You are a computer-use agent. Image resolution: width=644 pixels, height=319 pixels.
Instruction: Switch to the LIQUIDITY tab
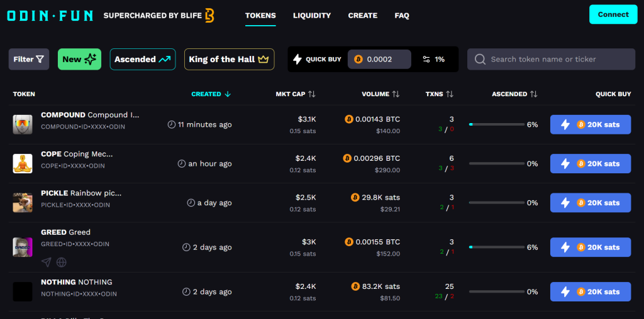point(312,16)
